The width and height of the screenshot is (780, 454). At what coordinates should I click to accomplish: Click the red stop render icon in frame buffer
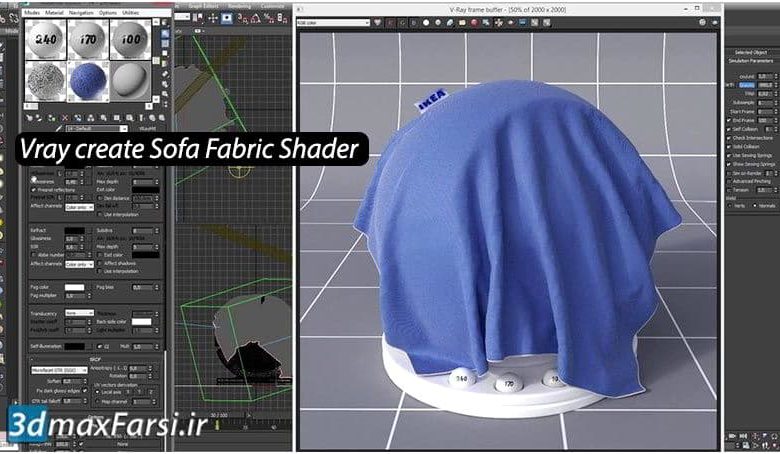474,22
